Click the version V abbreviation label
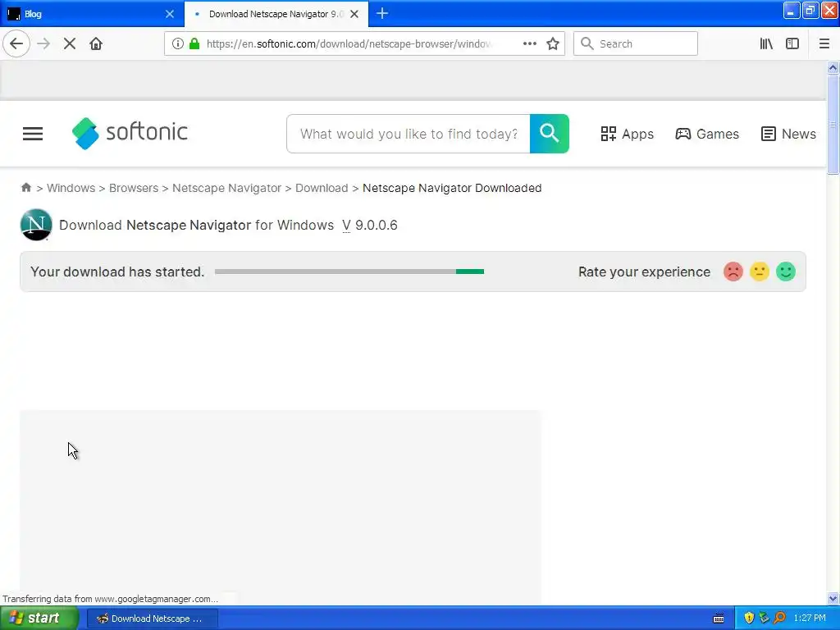 coord(346,226)
